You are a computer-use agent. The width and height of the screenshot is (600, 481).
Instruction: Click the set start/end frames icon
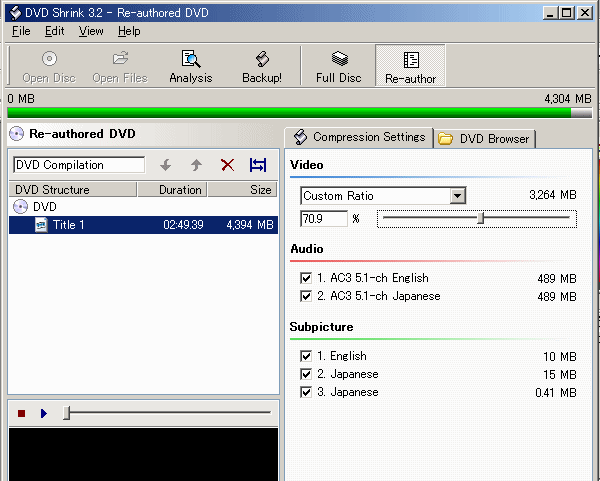(258, 165)
